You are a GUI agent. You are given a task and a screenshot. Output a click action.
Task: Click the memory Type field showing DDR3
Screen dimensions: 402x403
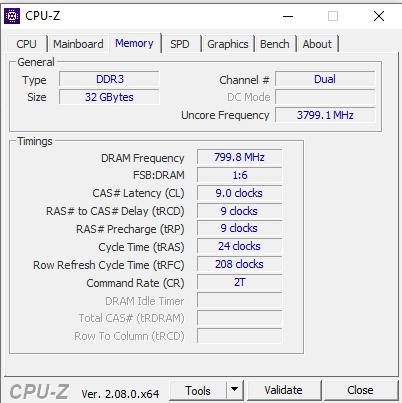click(109, 79)
